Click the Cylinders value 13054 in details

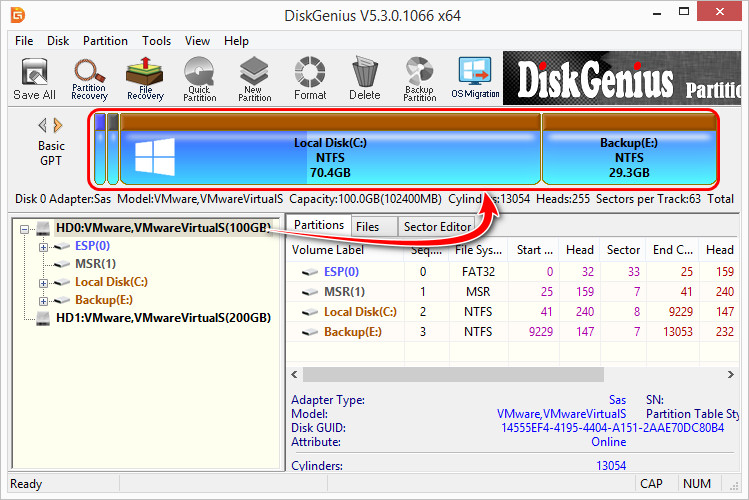611,466
